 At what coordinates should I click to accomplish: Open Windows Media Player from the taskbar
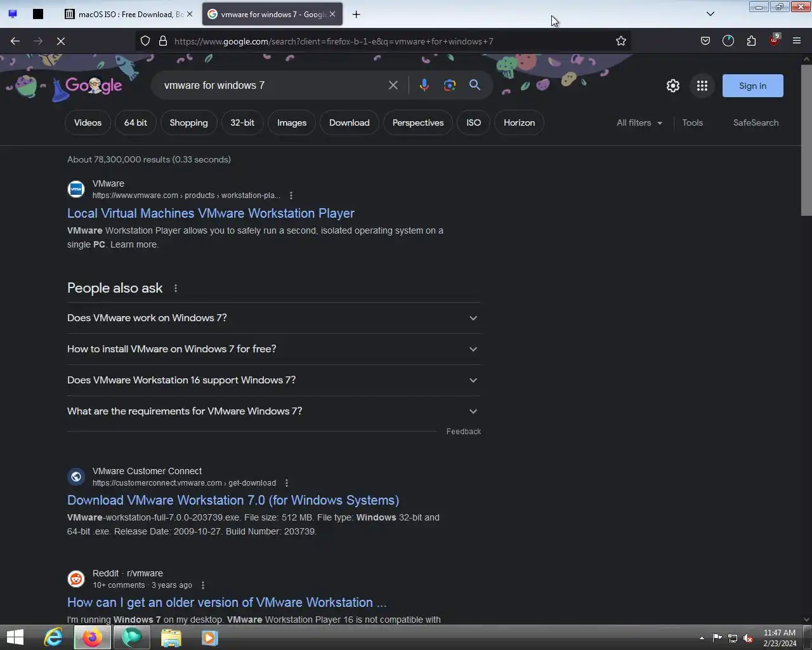pos(210,637)
